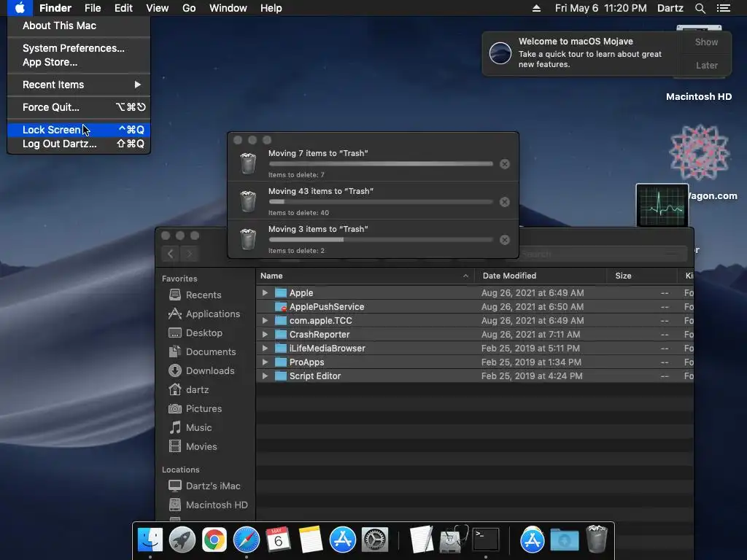Open Disk Utility icon in Dock
This screenshot has width=747, height=560.
coord(453,540)
